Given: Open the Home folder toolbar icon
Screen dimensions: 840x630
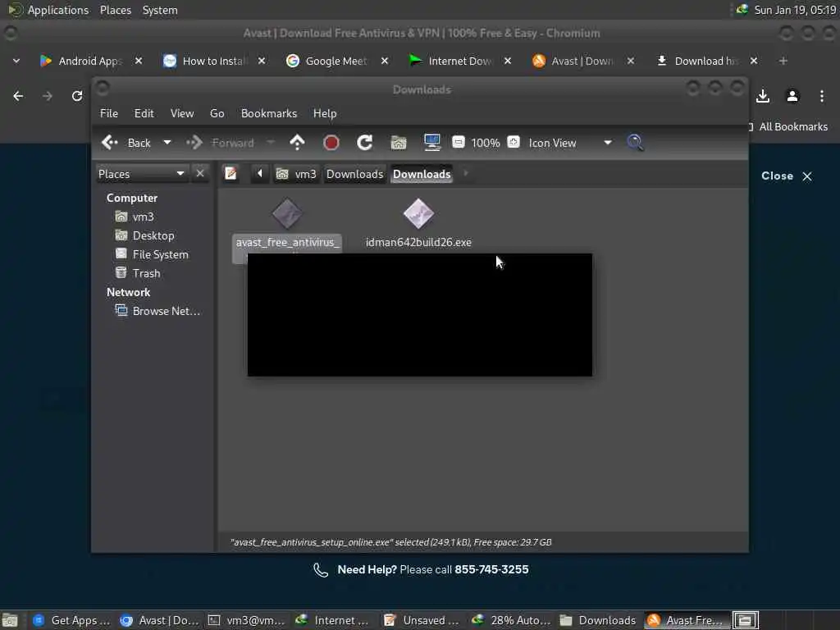Looking at the screenshot, I should [x=399, y=143].
